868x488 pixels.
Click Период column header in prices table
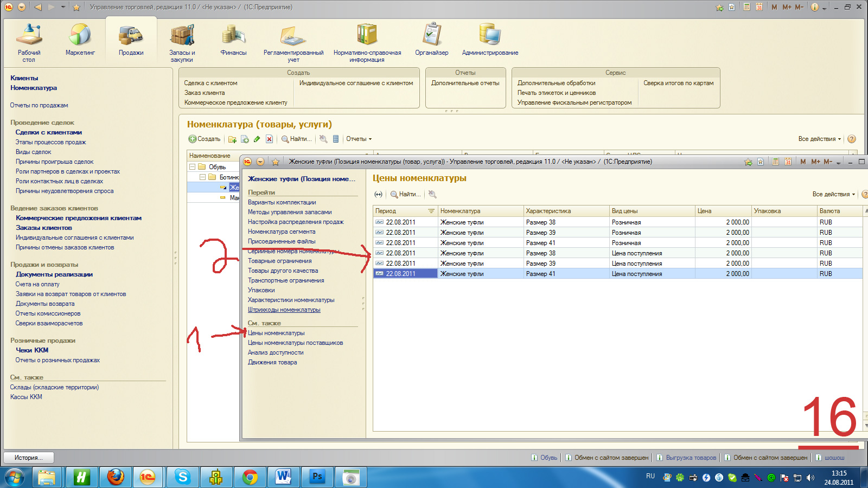[405, 211]
